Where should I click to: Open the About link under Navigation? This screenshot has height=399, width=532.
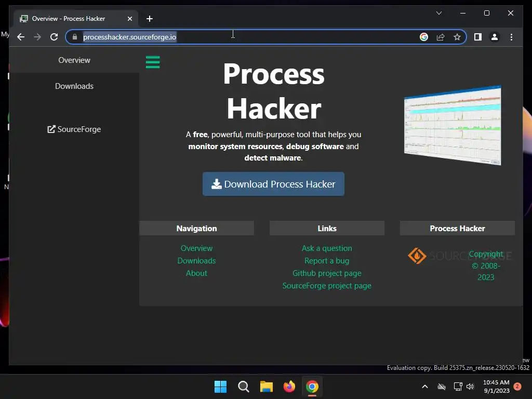click(x=196, y=273)
